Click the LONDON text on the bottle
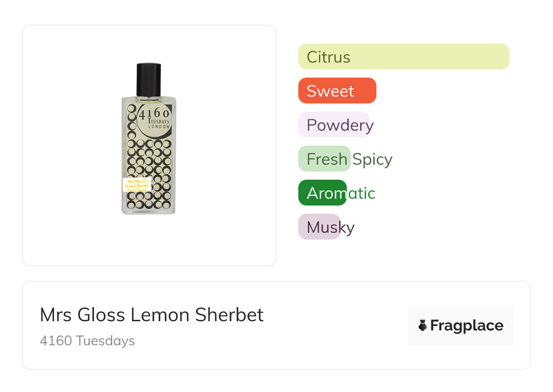The image size is (553, 392). [x=159, y=127]
